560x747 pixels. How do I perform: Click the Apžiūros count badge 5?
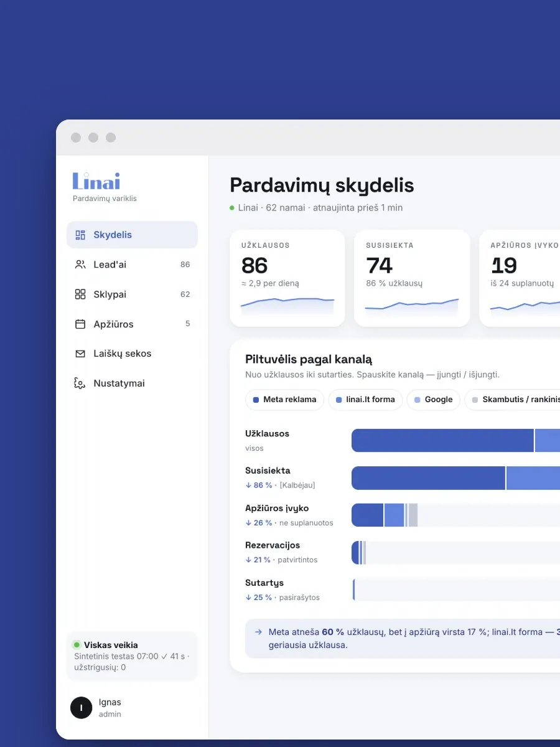(x=188, y=324)
